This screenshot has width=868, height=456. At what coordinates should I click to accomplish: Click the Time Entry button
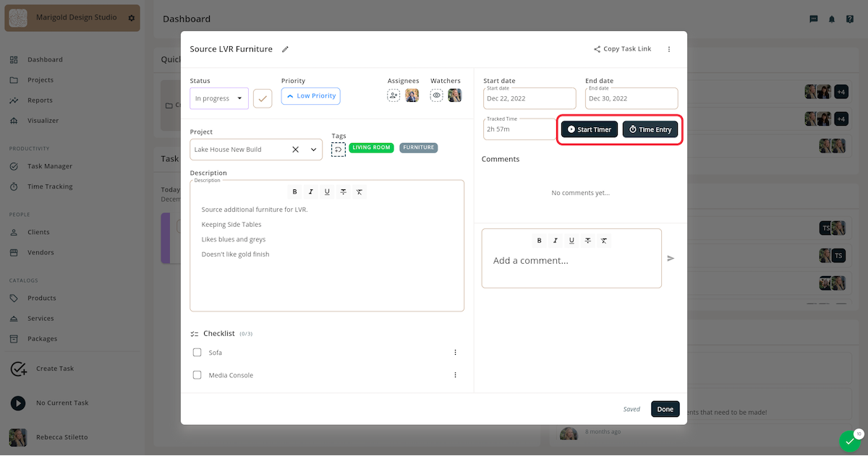point(650,129)
